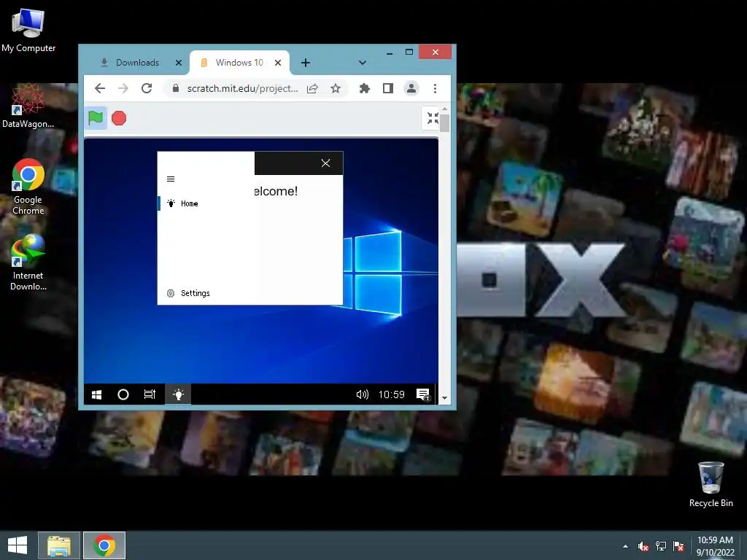Image resolution: width=747 pixels, height=560 pixels.
Task: Exit fullscreen mode in Scratch player
Action: coord(432,118)
